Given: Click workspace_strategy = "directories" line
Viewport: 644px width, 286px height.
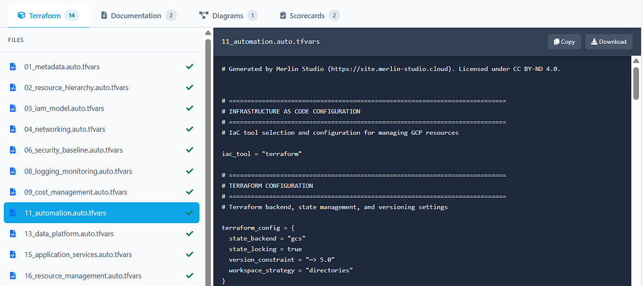Looking at the screenshot, I should [x=291, y=270].
